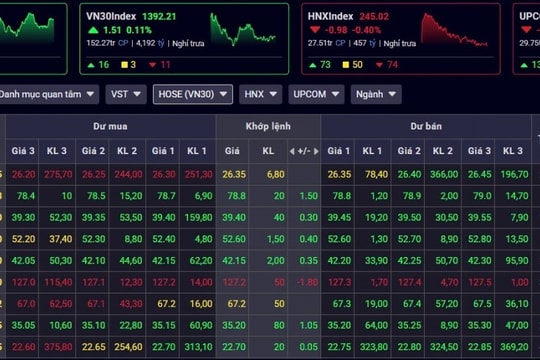Select the HNXIndex card title

[330, 16]
